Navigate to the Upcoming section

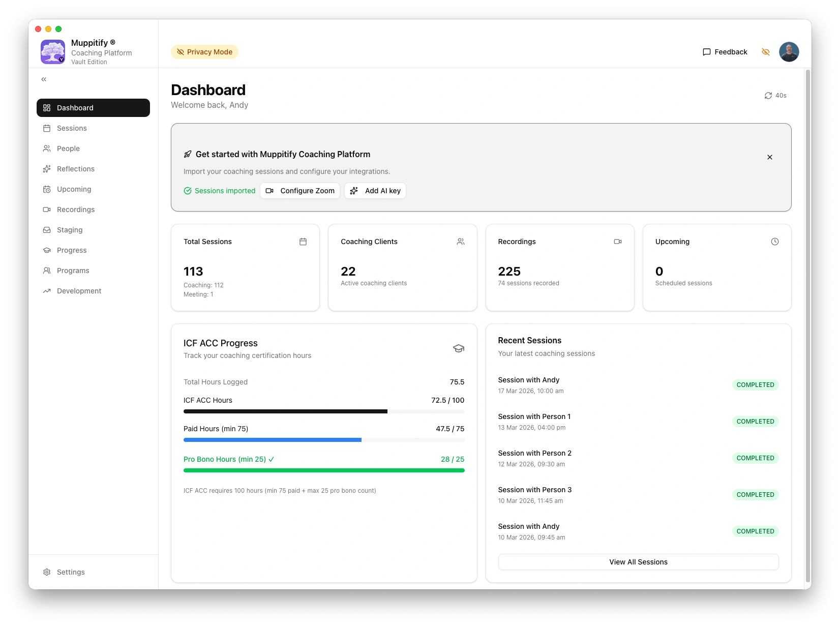[x=74, y=189]
